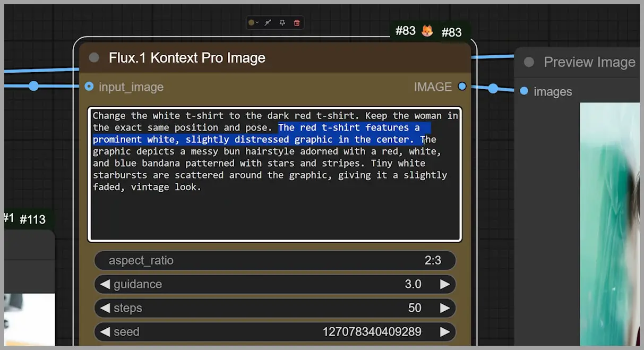Click the images input socket on Preview Image
644x350 pixels.
pos(524,91)
